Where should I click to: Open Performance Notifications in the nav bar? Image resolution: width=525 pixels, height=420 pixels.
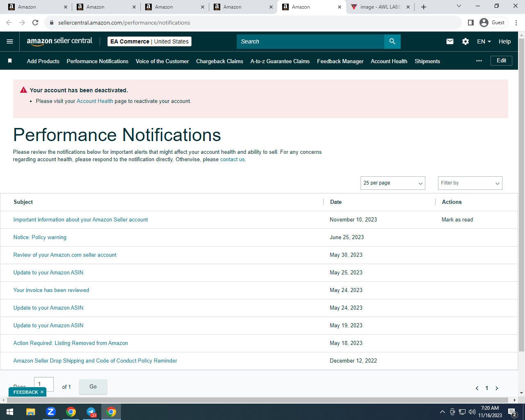coord(98,61)
